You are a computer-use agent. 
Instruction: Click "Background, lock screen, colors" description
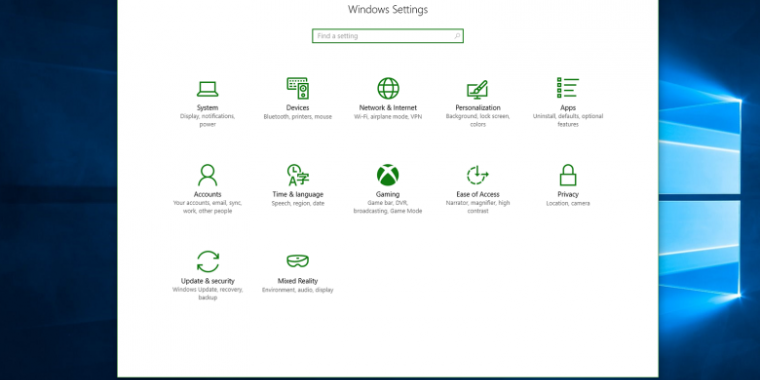click(478, 120)
